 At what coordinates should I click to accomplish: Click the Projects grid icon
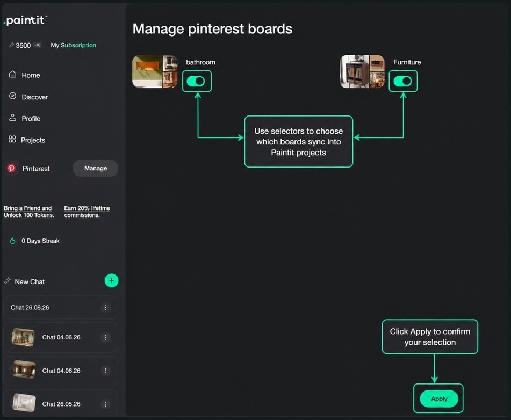tap(12, 140)
